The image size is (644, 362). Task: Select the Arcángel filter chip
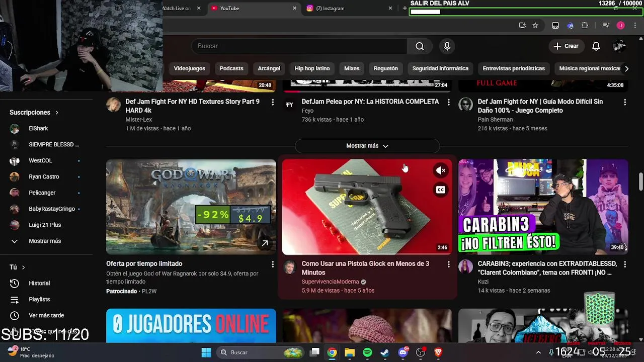[x=269, y=68]
